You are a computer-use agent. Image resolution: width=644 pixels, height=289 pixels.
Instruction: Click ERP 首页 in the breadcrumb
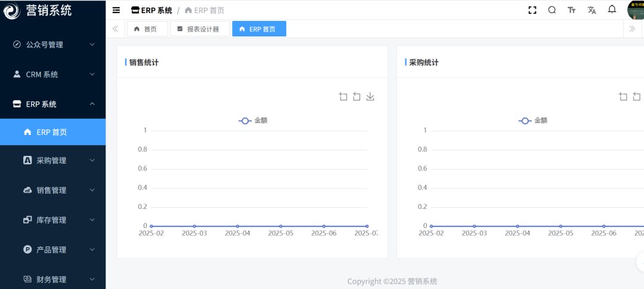click(205, 10)
